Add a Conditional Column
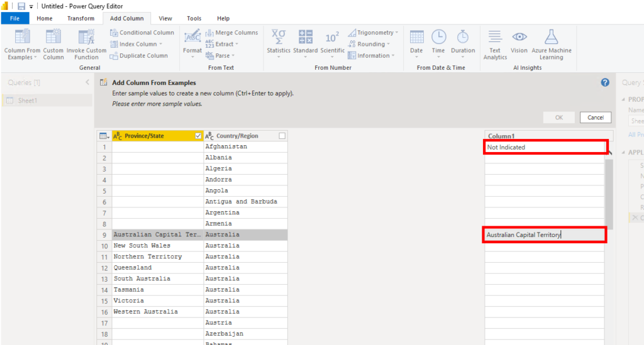 click(142, 33)
